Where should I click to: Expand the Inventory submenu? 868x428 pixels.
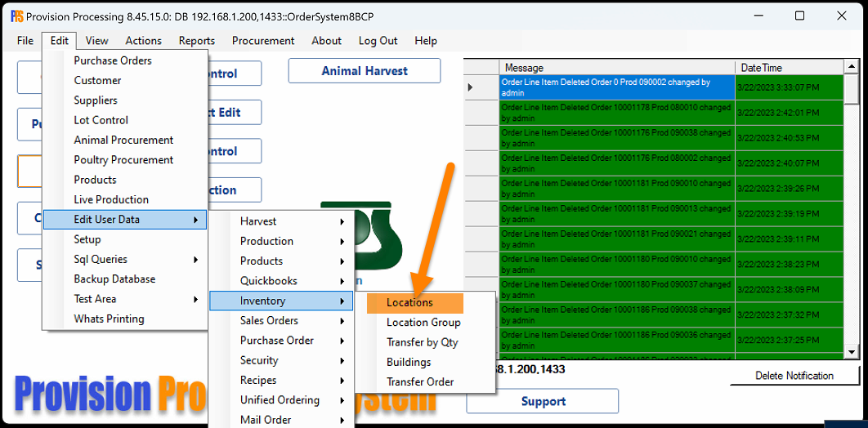point(281,301)
